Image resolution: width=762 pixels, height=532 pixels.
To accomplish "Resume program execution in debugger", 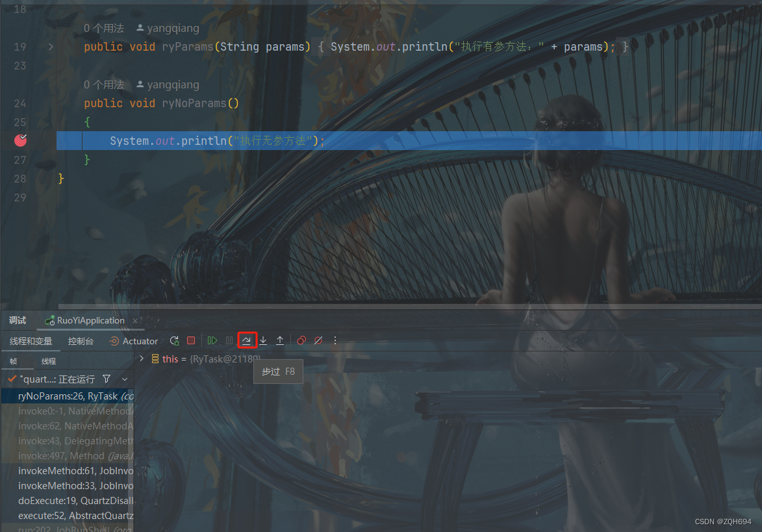I will (212, 340).
